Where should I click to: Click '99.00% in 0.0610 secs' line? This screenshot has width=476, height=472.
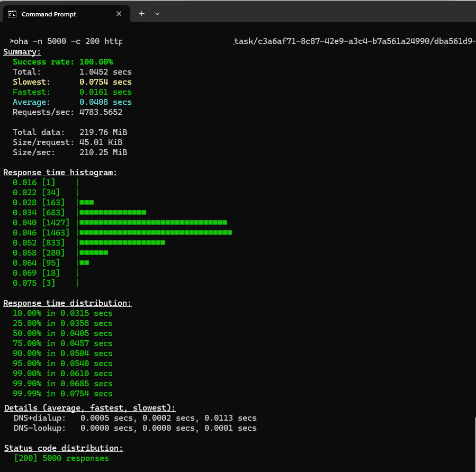[62, 374]
